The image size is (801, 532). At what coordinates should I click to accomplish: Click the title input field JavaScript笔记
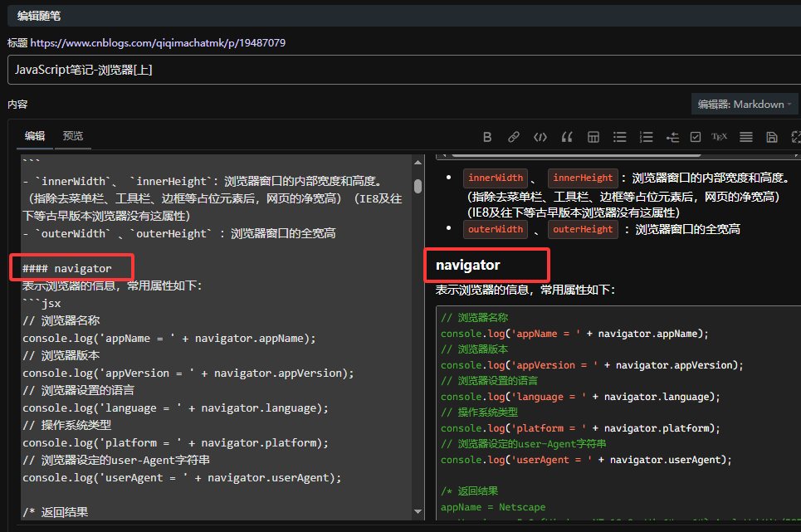click(403, 70)
